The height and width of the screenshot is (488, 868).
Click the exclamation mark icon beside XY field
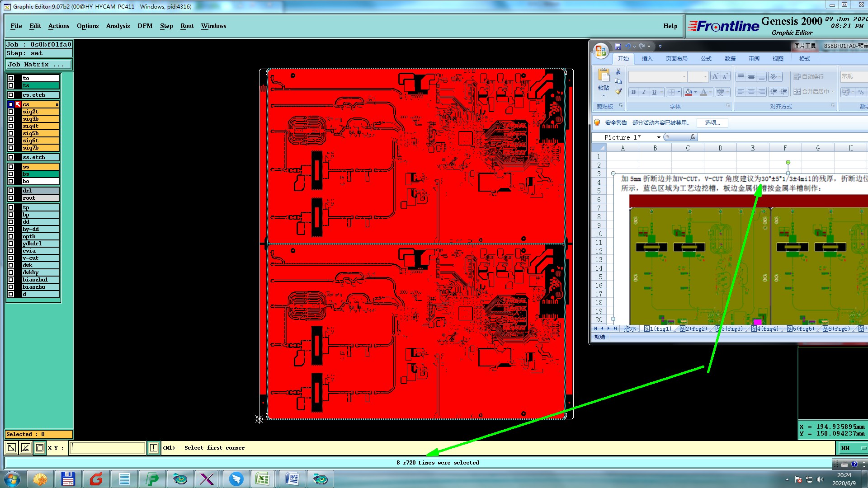click(x=154, y=448)
